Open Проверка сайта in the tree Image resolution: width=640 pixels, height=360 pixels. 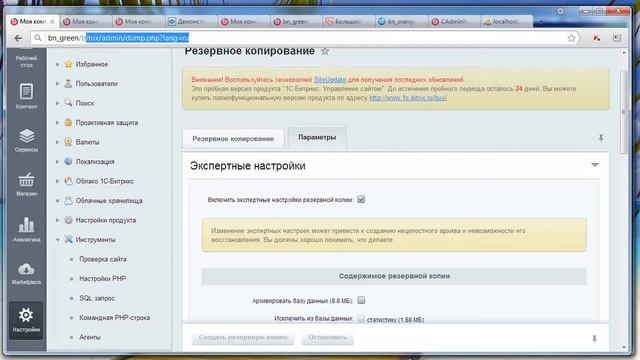(x=102, y=259)
